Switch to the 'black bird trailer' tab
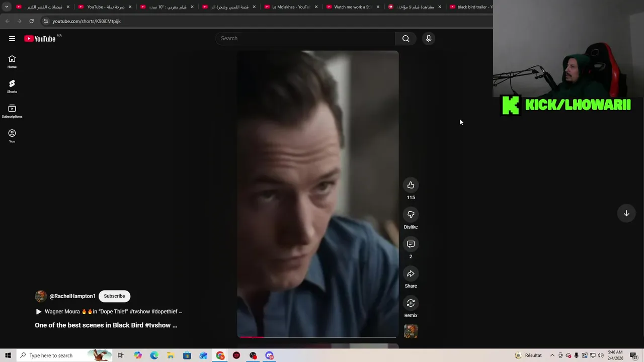The height and width of the screenshot is (362, 644). pos(473,7)
